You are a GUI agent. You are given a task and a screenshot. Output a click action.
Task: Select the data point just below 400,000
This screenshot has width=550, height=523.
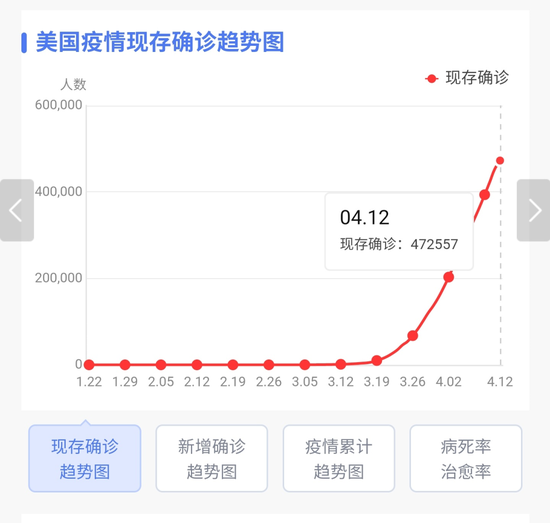click(x=484, y=195)
